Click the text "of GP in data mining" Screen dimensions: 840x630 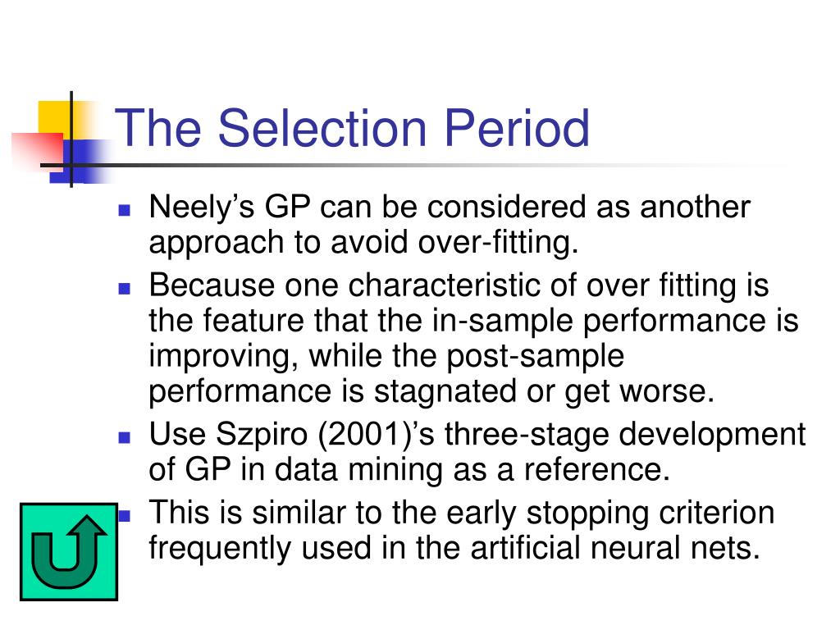(295, 470)
